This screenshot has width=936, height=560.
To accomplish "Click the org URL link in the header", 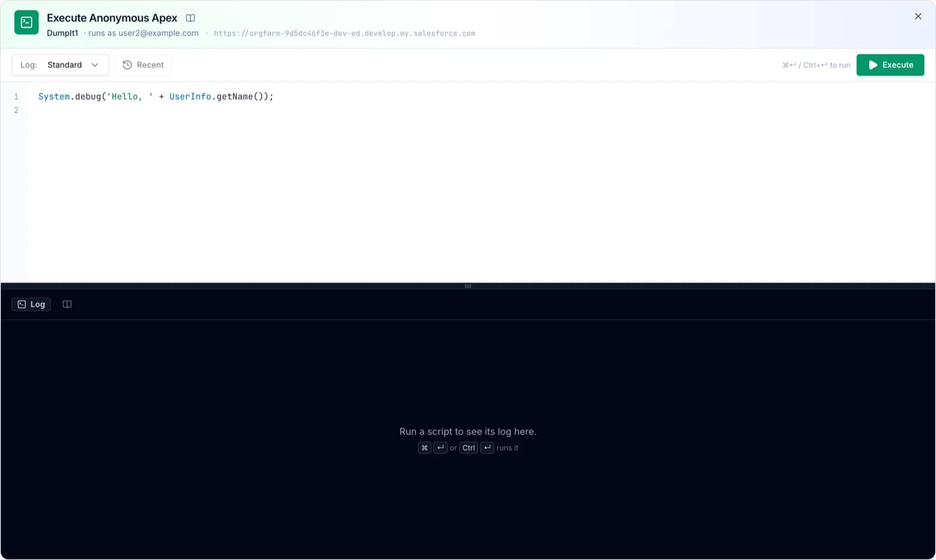I will point(345,33).
